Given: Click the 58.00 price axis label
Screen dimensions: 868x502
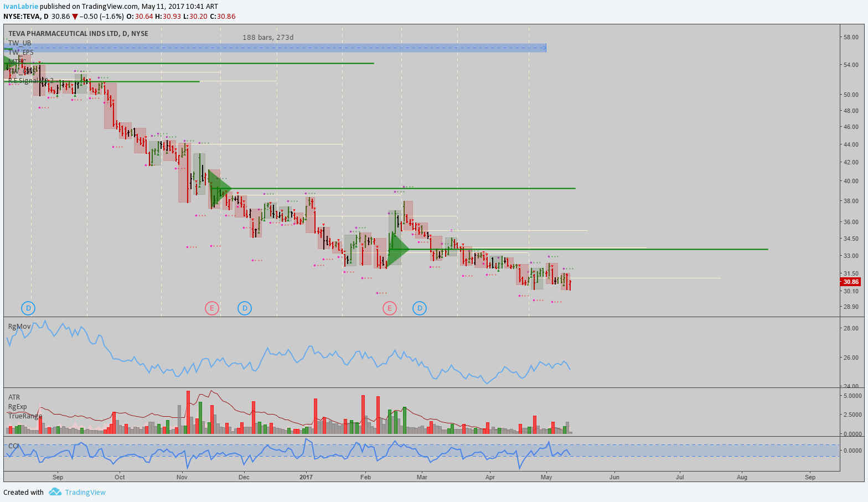Looking at the screenshot, I should pos(851,37).
